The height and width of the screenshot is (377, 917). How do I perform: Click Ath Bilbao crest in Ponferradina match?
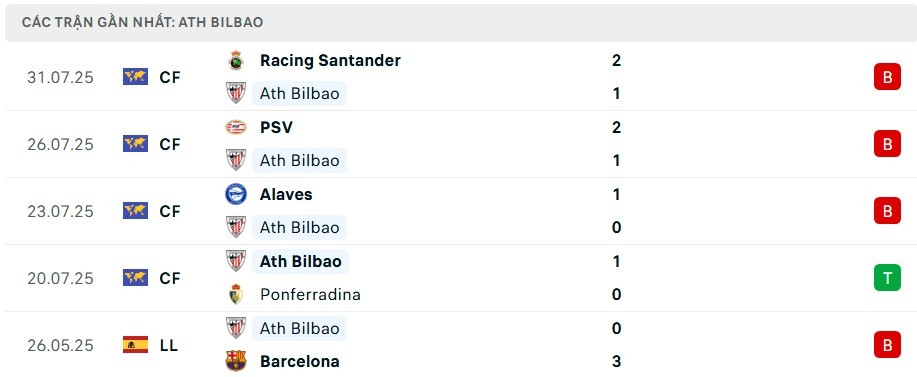(236, 261)
